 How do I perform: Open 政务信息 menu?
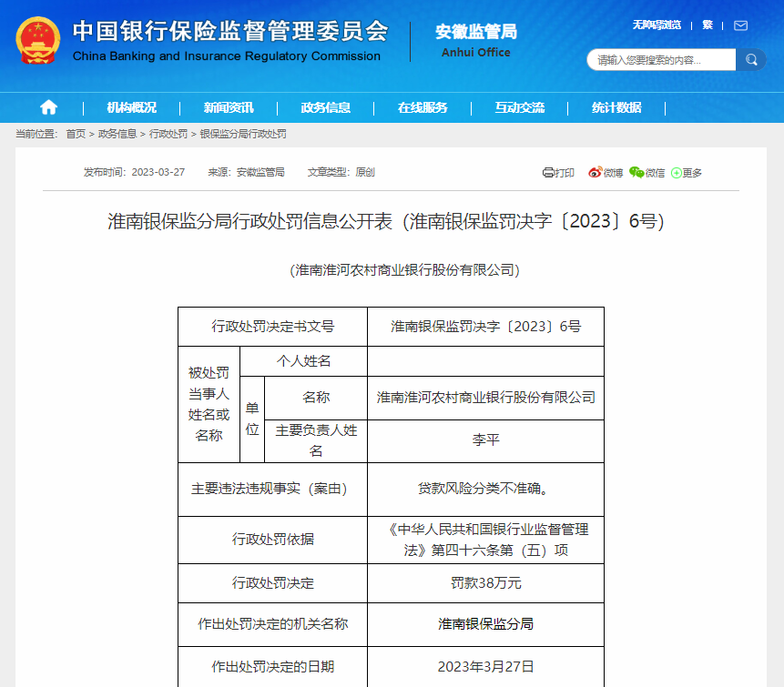tap(325, 107)
